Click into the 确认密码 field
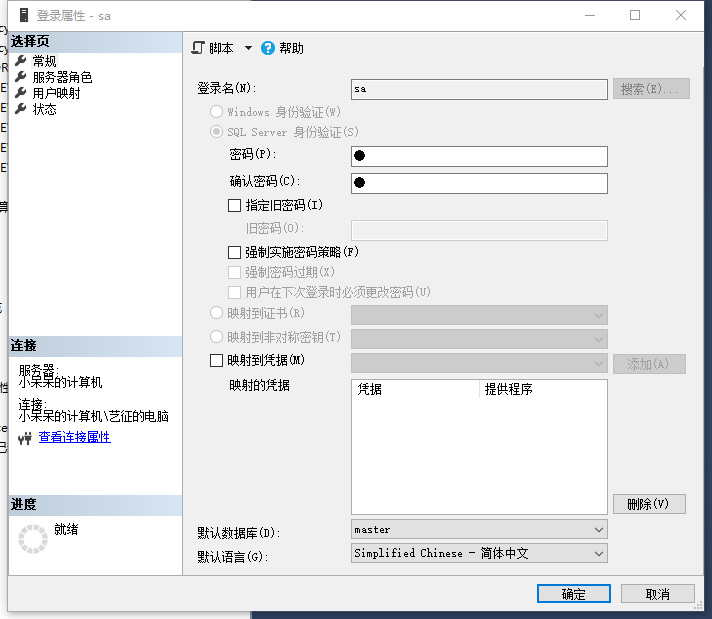This screenshot has height=619, width=712. [x=479, y=183]
